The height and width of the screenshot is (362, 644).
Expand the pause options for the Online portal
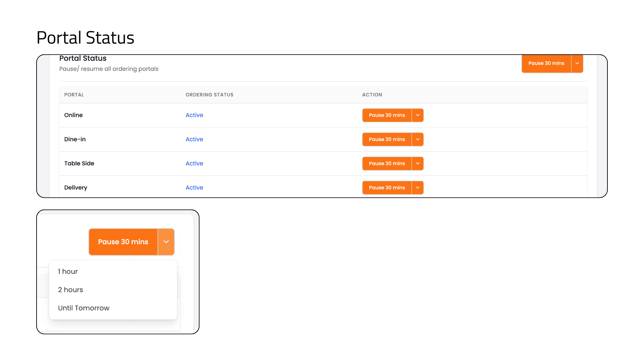pos(418,115)
